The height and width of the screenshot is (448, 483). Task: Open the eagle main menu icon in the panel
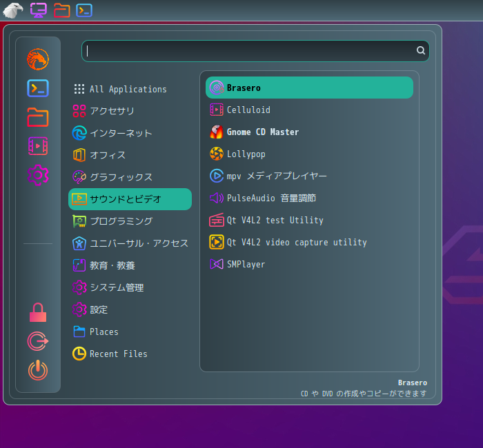click(x=13, y=10)
